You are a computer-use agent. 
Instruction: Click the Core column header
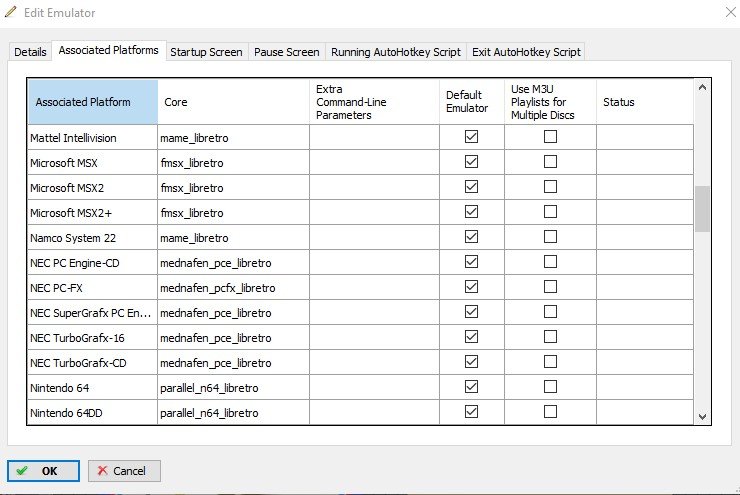(234, 102)
